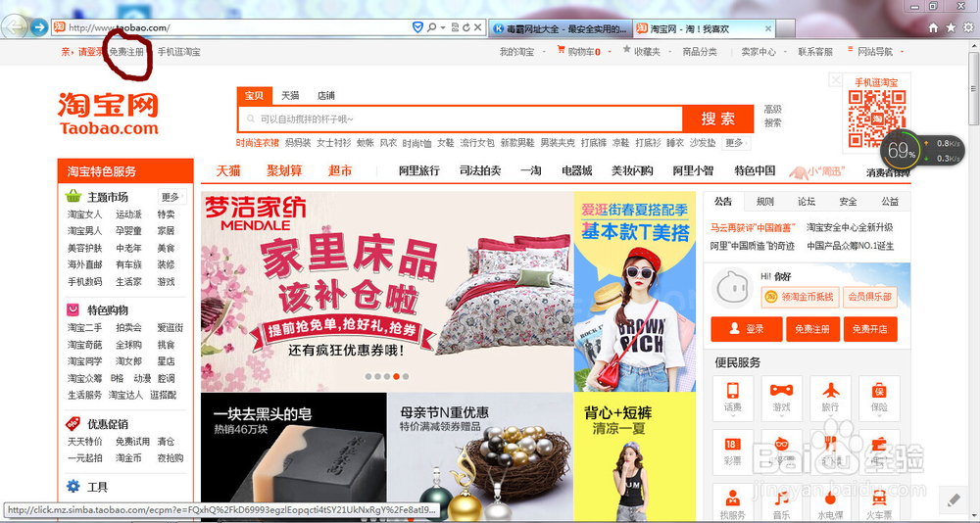Click the 淘宝女人 category link
The height and width of the screenshot is (523, 980).
point(84,214)
